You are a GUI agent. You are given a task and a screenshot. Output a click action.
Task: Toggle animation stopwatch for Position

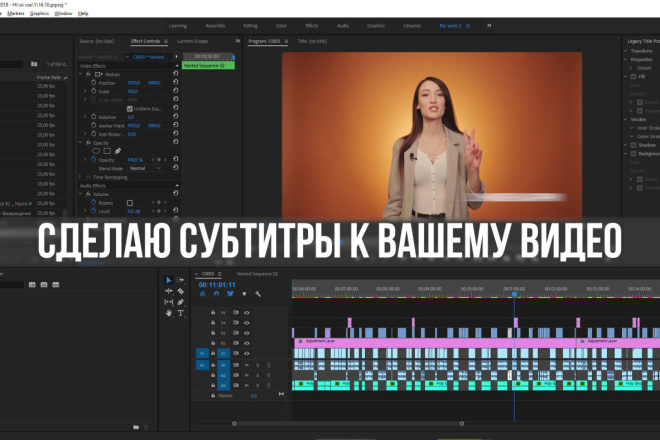(x=93, y=83)
